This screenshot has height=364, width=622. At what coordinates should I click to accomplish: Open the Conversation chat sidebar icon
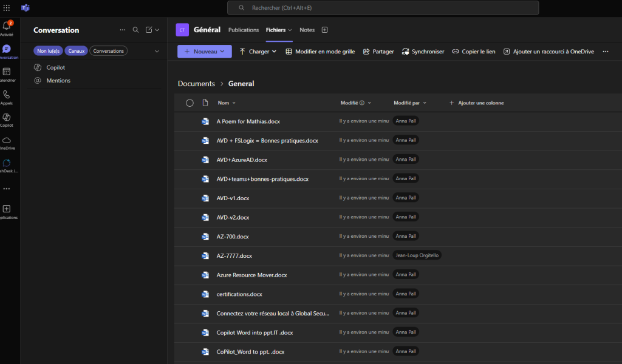coord(6,49)
